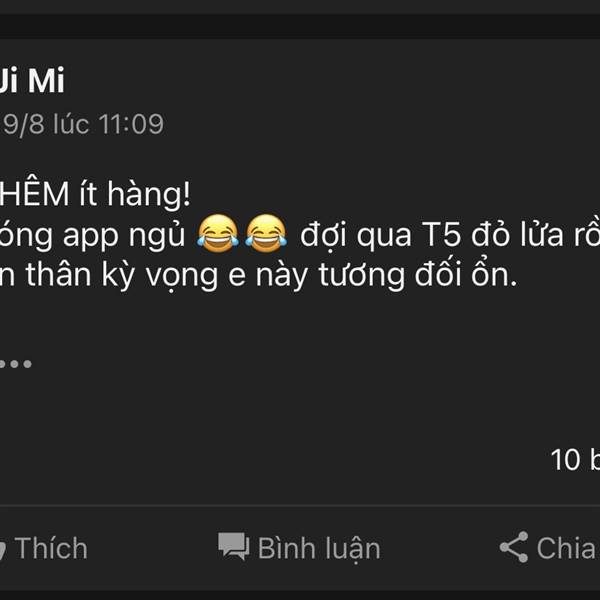
Task: Click the post line ending "ít hàng!"
Action: pos(95,194)
